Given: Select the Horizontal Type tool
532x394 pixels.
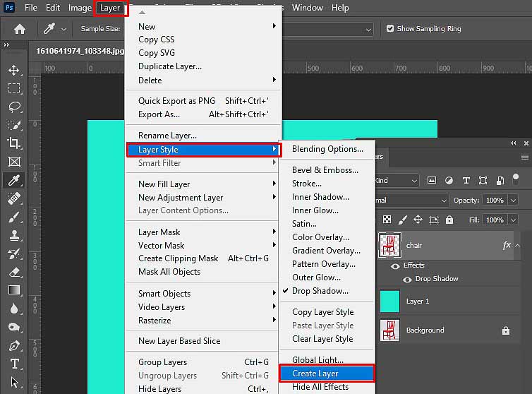Looking at the screenshot, I should tap(14, 364).
